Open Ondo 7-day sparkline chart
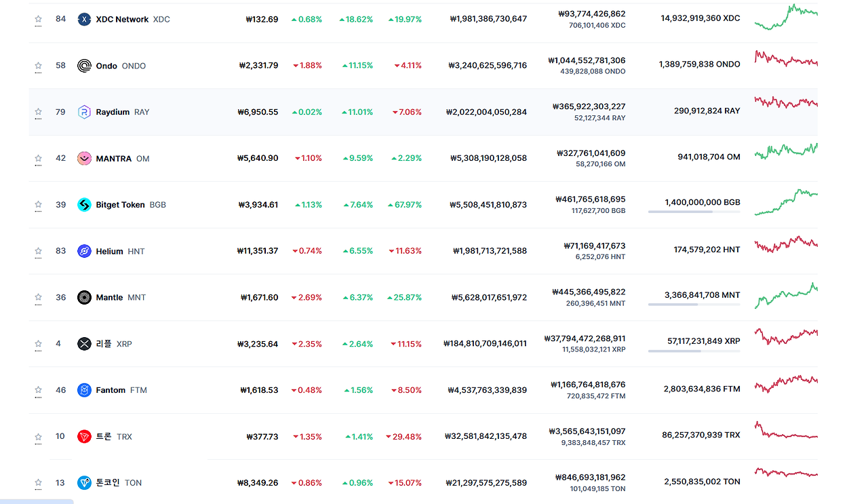This screenshot has height=504, width=868. pos(786,59)
